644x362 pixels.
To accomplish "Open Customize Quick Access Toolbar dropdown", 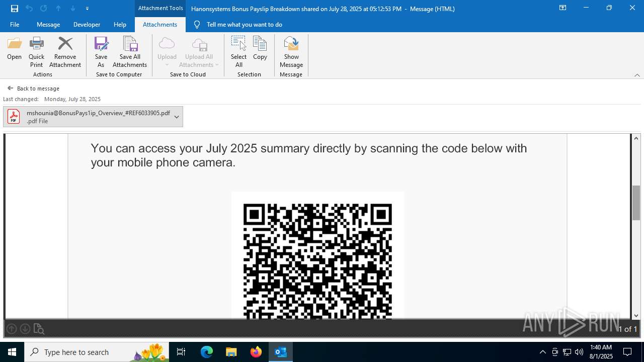I will [87, 9].
